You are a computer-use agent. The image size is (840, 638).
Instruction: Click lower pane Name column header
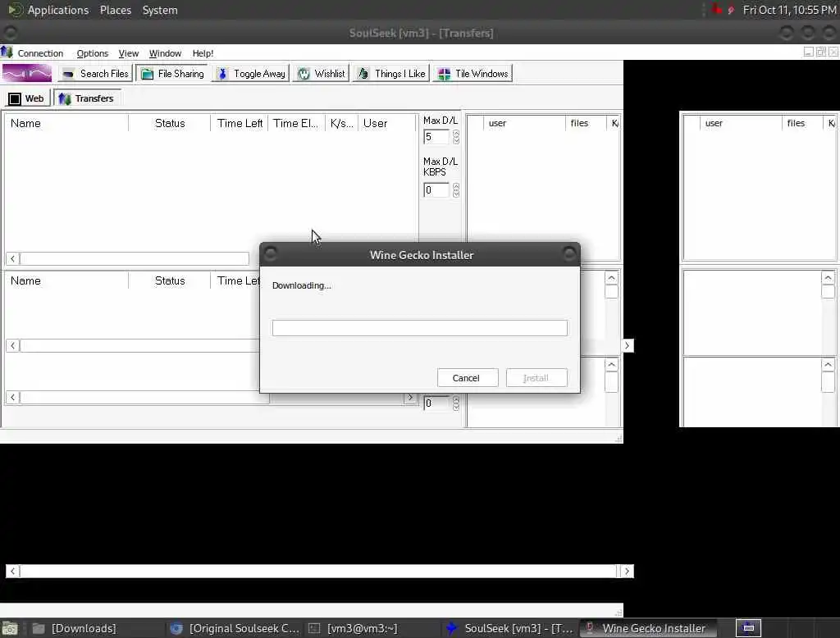[67, 280]
